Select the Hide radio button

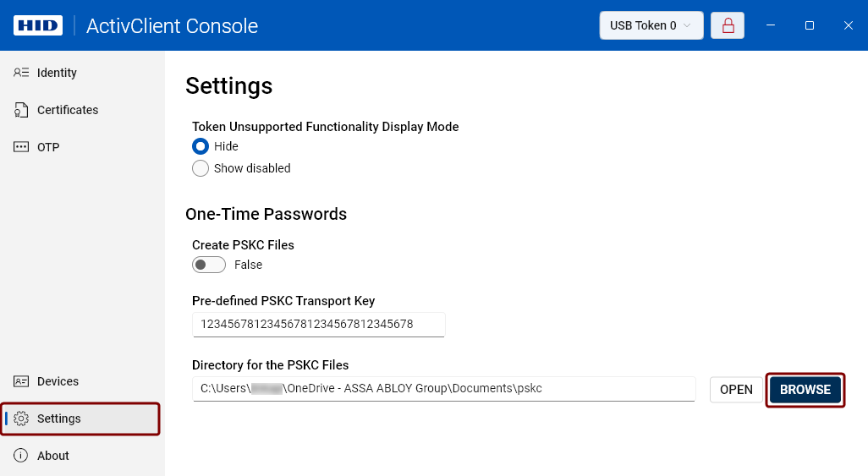tap(201, 146)
